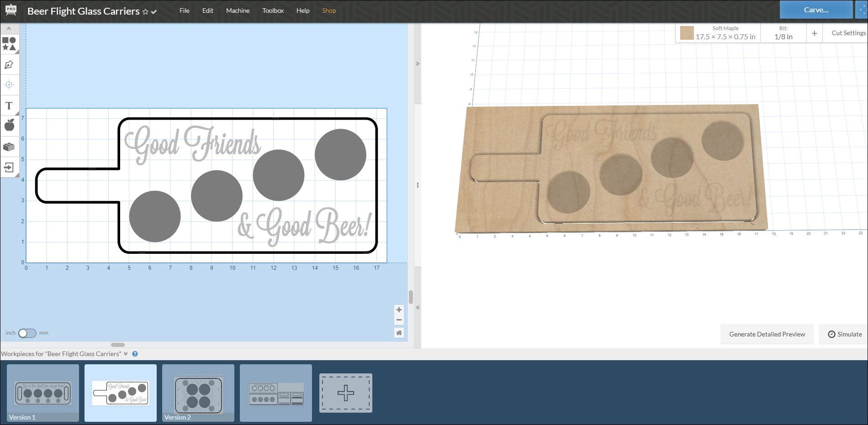The image size is (868, 425).
Task: Click the pane divider handle dots
Action: (x=418, y=185)
